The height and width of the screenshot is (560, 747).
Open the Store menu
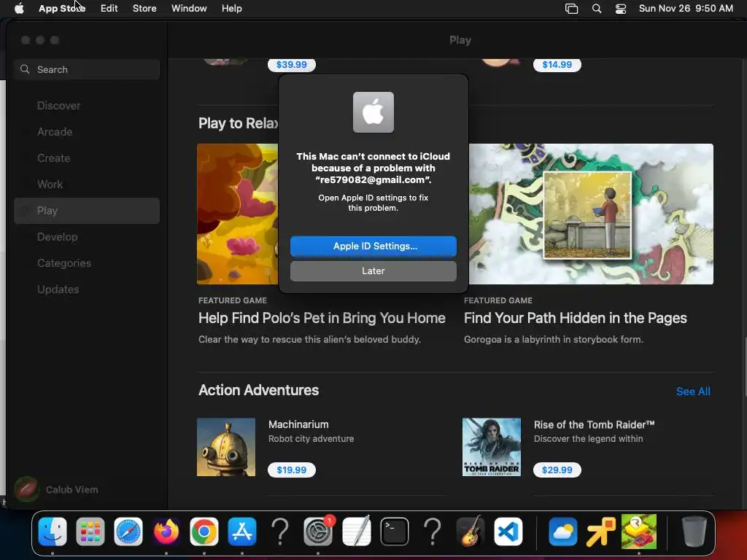point(144,8)
